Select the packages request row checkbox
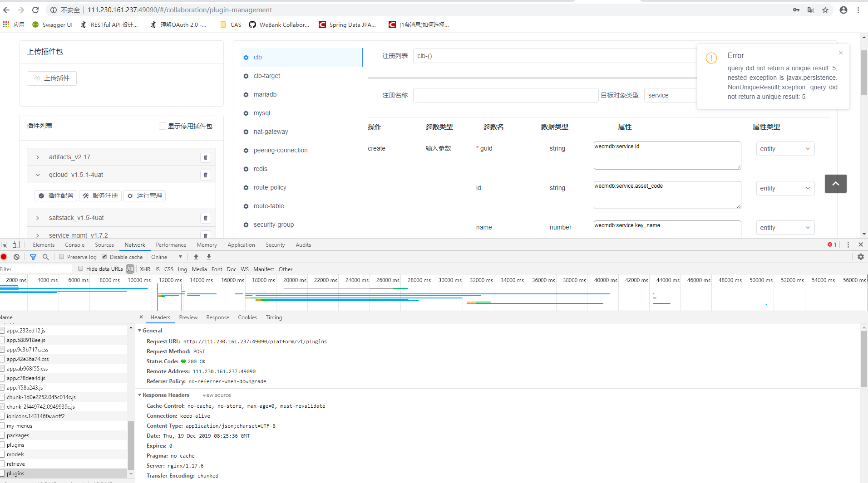This screenshot has width=868, height=483. [2, 435]
